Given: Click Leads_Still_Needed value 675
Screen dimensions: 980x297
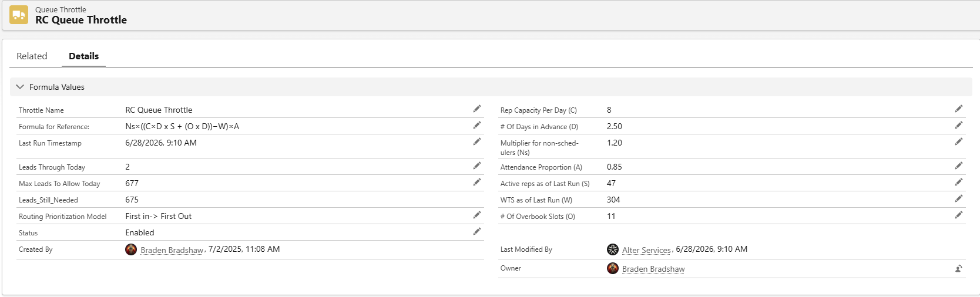Looking at the screenshot, I should (132, 200).
